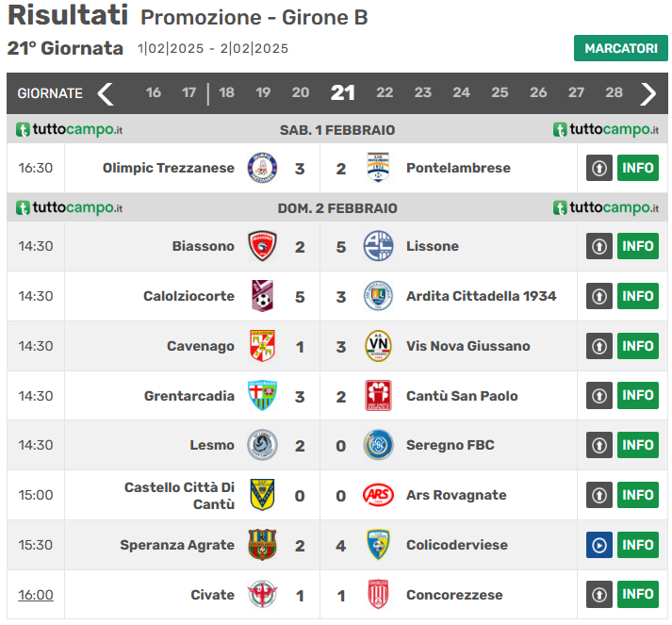
Task: Click the Vis Nova Giussano crest
Action: click(378, 346)
